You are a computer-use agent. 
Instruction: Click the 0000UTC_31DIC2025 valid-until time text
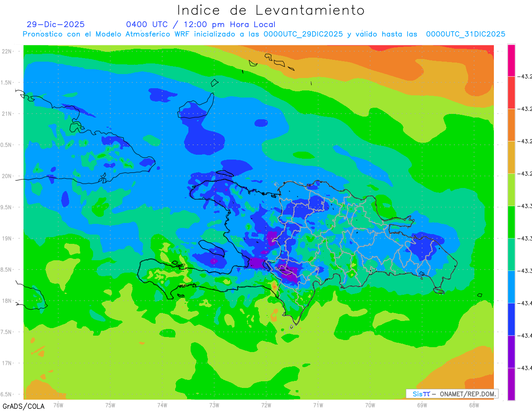point(465,34)
